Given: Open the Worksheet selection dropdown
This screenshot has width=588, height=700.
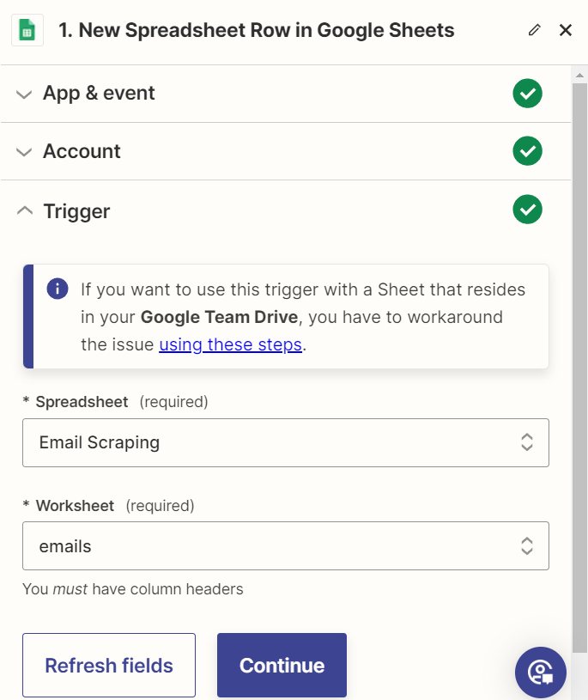Looking at the screenshot, I should pyautogui.click(x=526, y=545).
